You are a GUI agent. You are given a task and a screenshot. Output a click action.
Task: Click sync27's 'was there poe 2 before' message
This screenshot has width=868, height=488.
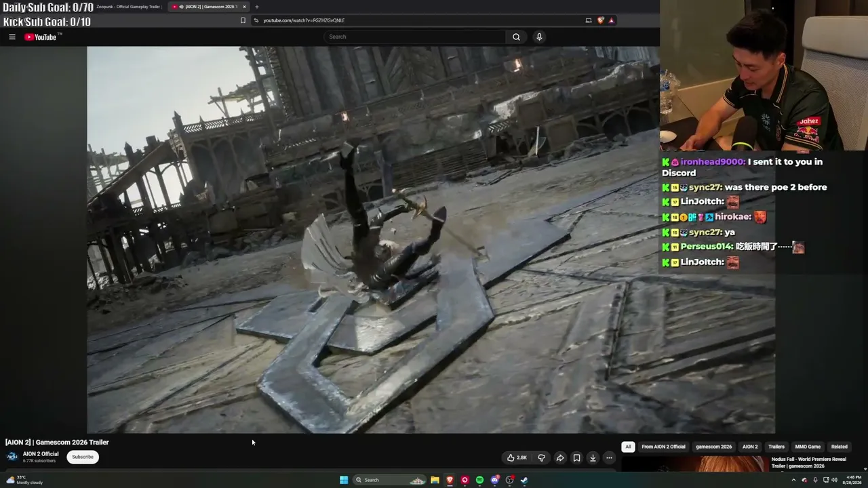pos(745,187)
